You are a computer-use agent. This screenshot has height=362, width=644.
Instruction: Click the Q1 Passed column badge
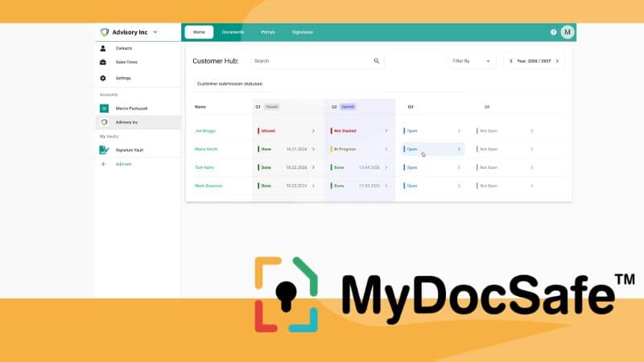(272, 107)
